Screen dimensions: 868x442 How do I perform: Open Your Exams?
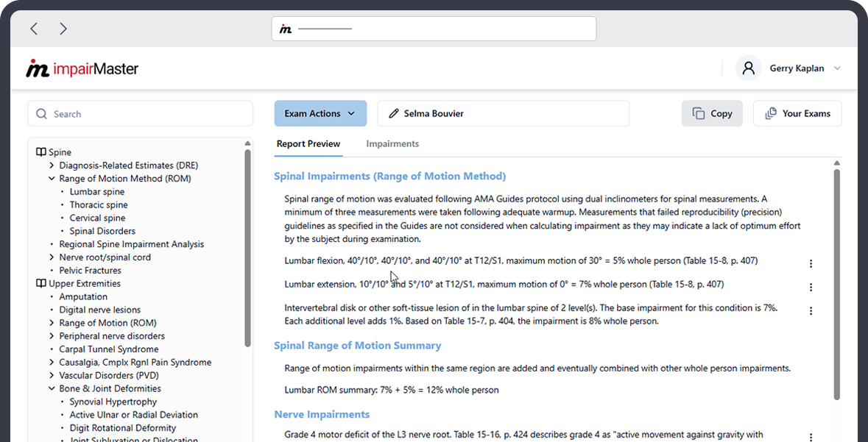pos(797,113)
